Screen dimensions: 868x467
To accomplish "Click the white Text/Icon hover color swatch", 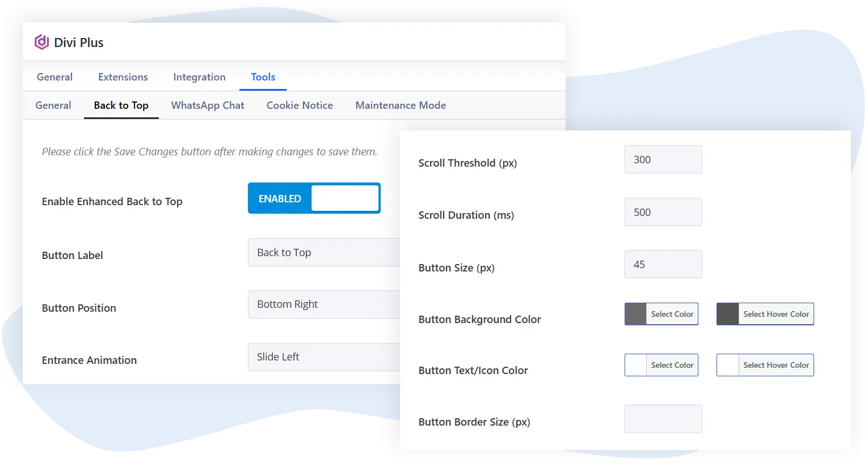I will [x=728, y=365].
